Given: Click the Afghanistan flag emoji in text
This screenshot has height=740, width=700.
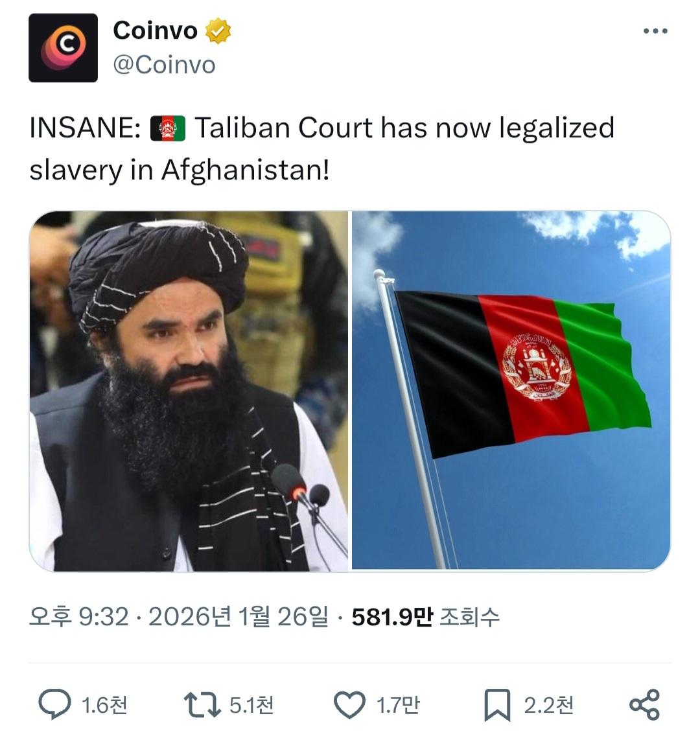Looking at the screenshot, I should pos(168,129).
